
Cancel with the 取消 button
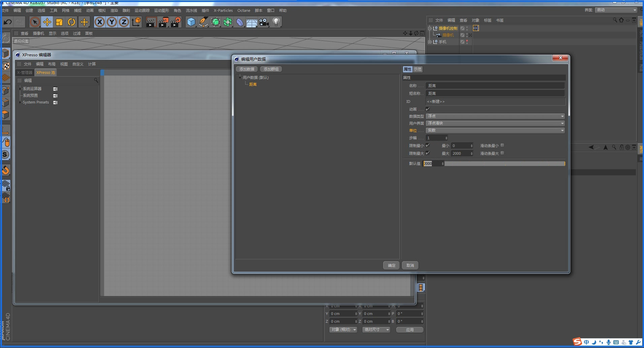click(x=410, y=265)
